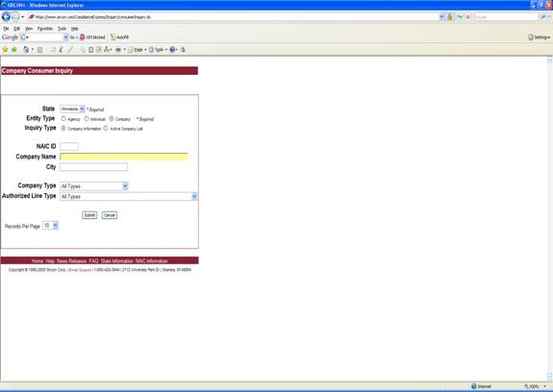Expand the Authorized Line Type dropdown
553x392 pixels.
coord(128,197)
